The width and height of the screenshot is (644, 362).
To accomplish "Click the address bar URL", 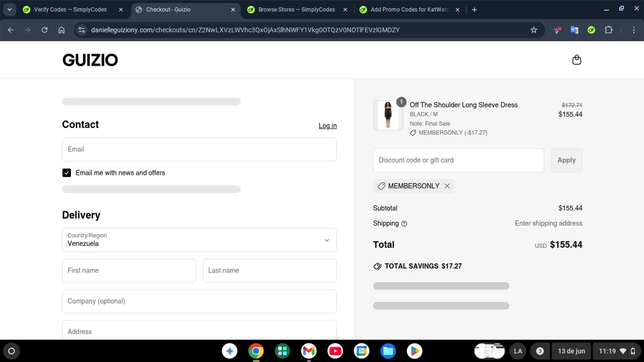I will coord(245,30).
